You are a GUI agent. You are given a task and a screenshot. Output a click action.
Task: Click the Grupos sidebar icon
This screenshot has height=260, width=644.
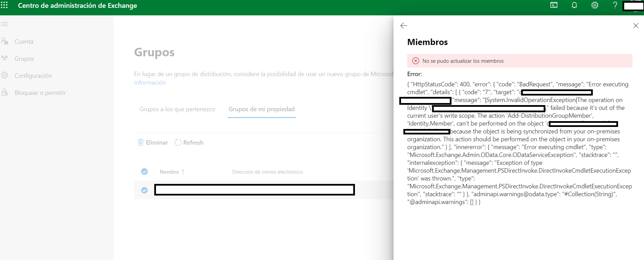(5, 58)
